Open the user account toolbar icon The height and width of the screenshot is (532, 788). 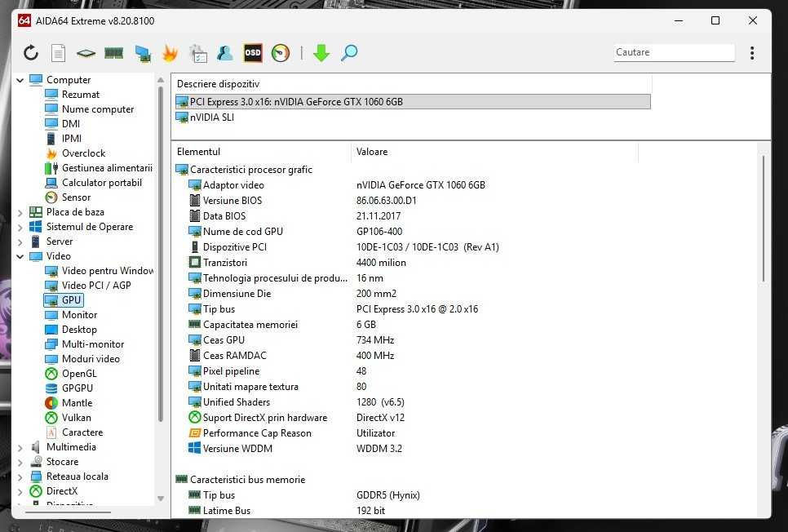coord(224,53)
